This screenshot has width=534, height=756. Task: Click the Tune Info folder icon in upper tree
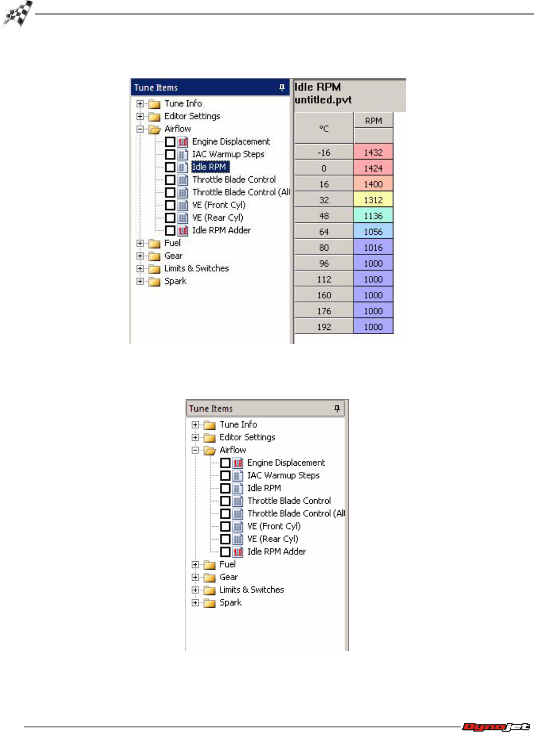[x=155, y=104]
